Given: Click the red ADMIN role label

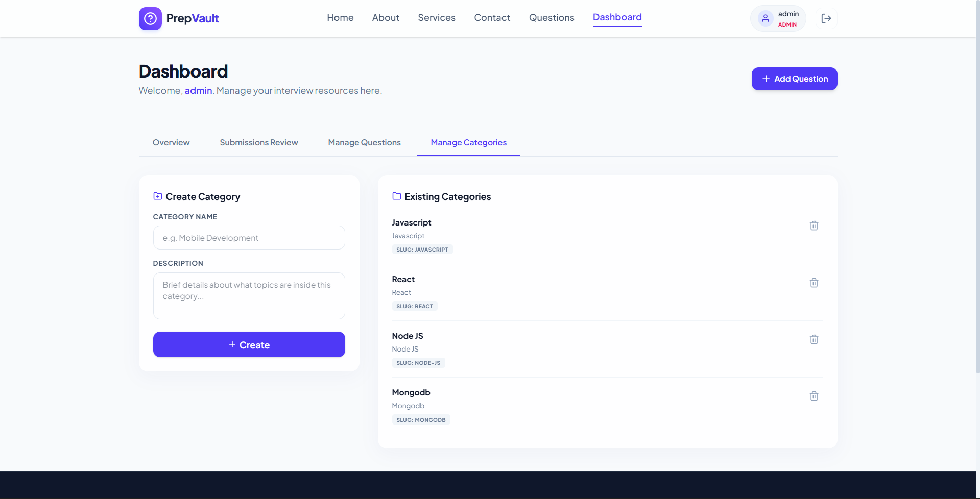Looking at the screenshot, I should click(x=787, y=24).
